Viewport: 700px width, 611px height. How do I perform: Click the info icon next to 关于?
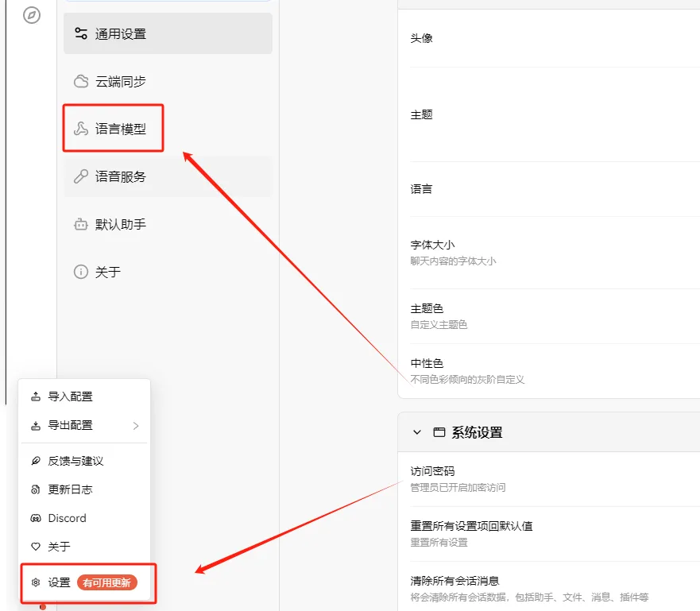(x=81, y=272)
